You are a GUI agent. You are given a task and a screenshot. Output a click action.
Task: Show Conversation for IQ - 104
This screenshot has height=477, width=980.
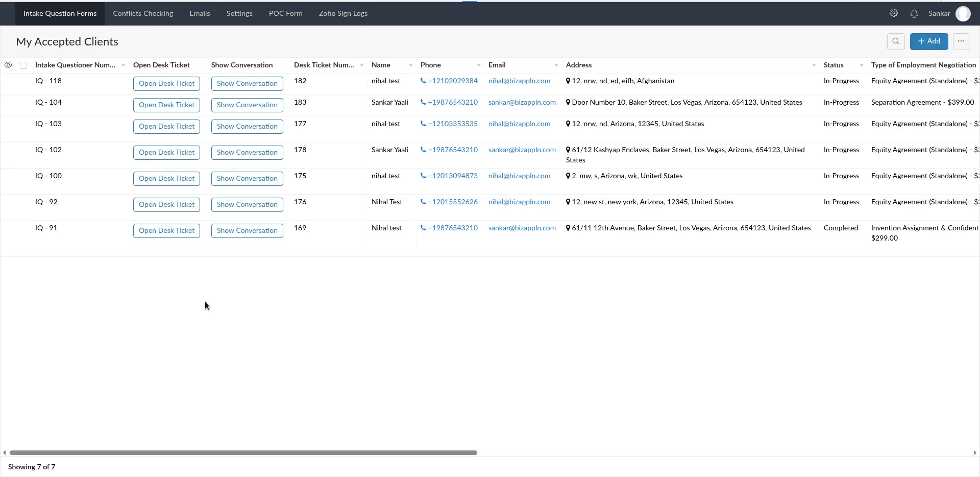click(247, 105)
